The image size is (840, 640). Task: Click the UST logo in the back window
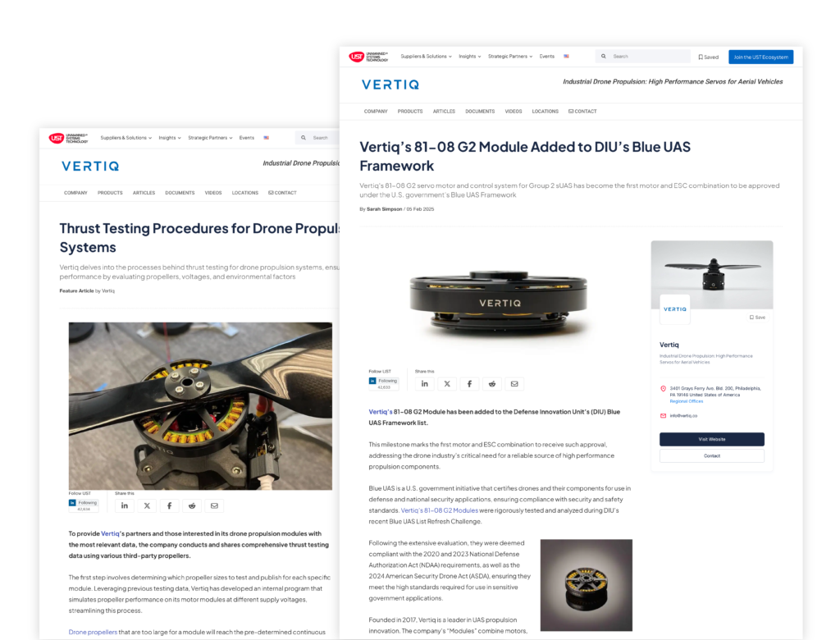69,138
